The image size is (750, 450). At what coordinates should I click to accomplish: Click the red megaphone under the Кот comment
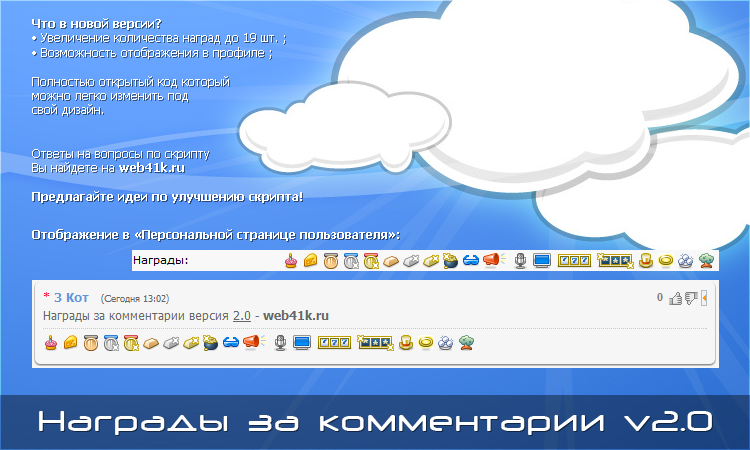coord(254,342)
